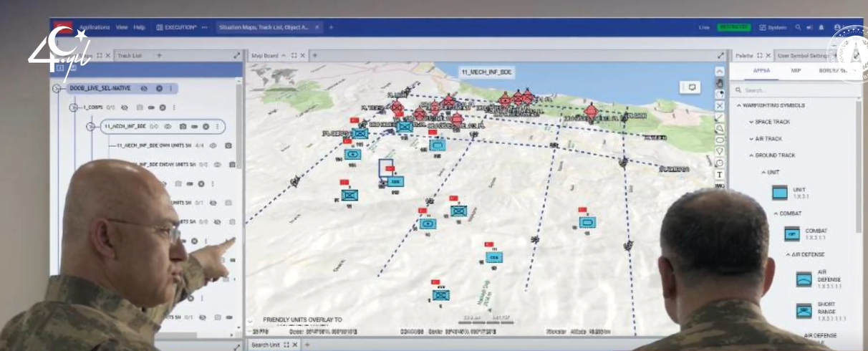The image size is (868, 351).
Task: Maximize the Palette panel with fullscreen icon
Action: click(x=761, y=55)
